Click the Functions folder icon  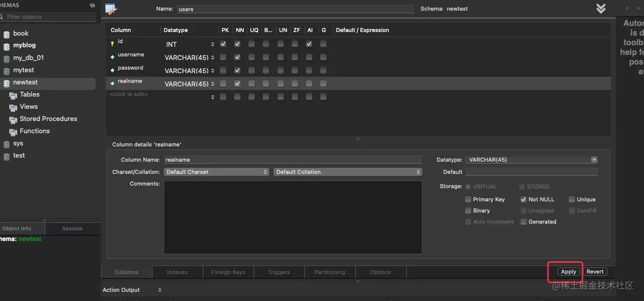13,132
